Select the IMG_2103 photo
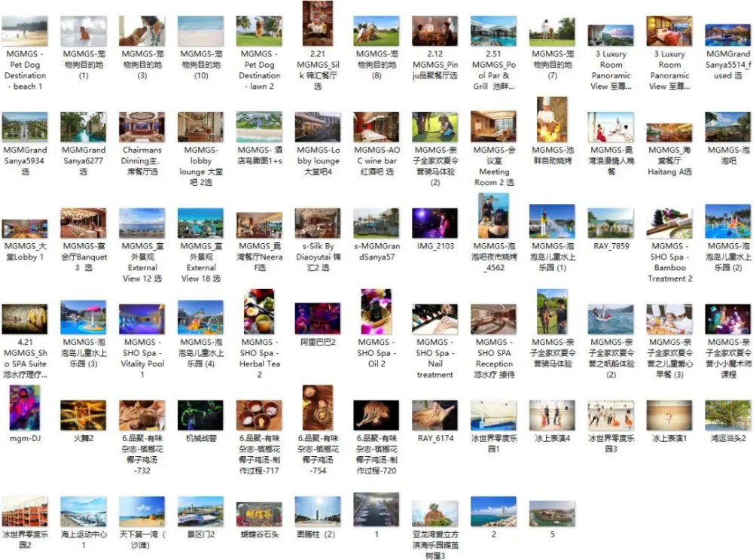This screenshot has height=560, width=753. (x=434, y=224)
